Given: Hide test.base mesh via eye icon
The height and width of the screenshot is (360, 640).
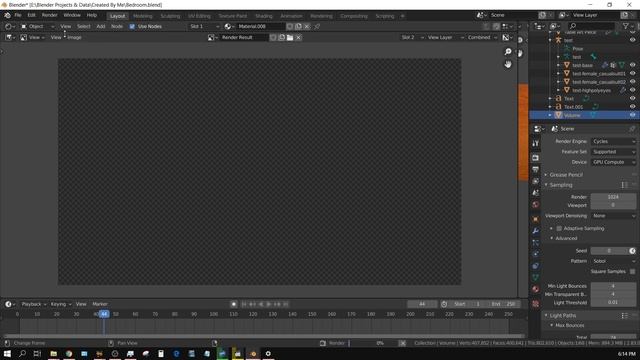Looking at the screenshot, I should pyautogui.click(x=633, y=65).
